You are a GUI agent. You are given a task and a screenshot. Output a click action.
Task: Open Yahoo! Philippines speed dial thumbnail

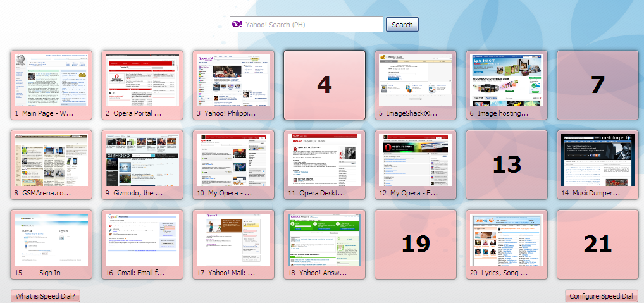click(x=233, y=81)
